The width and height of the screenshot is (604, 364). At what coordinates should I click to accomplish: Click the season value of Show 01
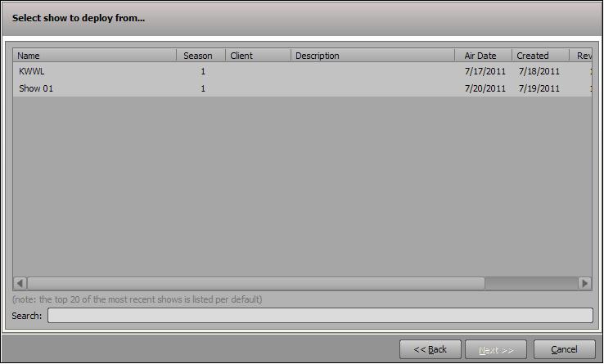203,88
